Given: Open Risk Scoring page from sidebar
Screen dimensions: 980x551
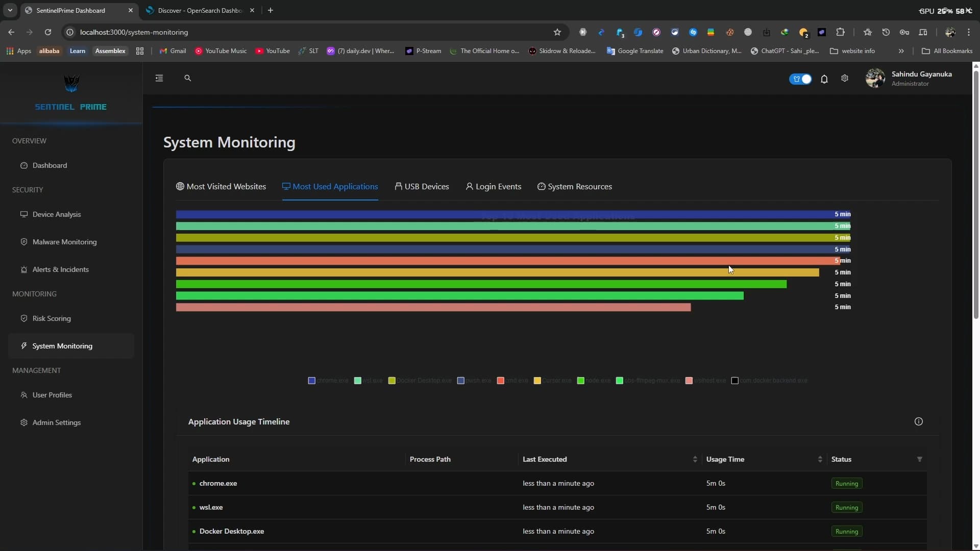Looking at the screenshot, I should coord(52,318).
